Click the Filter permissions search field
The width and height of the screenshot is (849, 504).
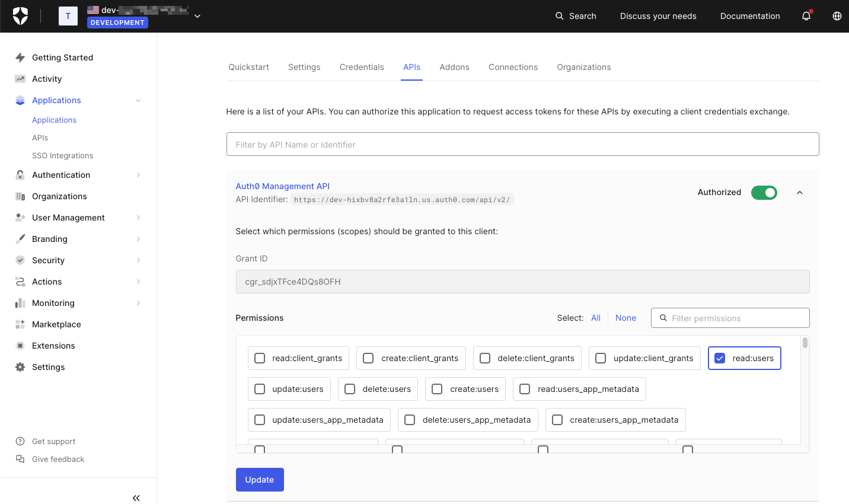coord(730,318)
